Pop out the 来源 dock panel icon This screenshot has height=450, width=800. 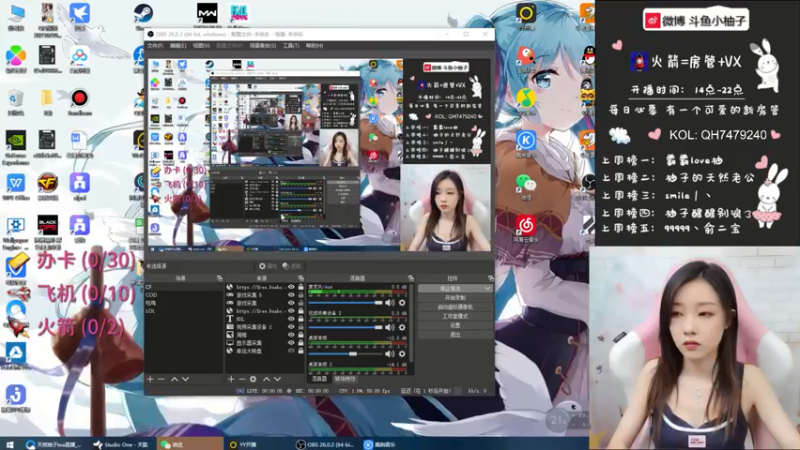click(301, 278)
